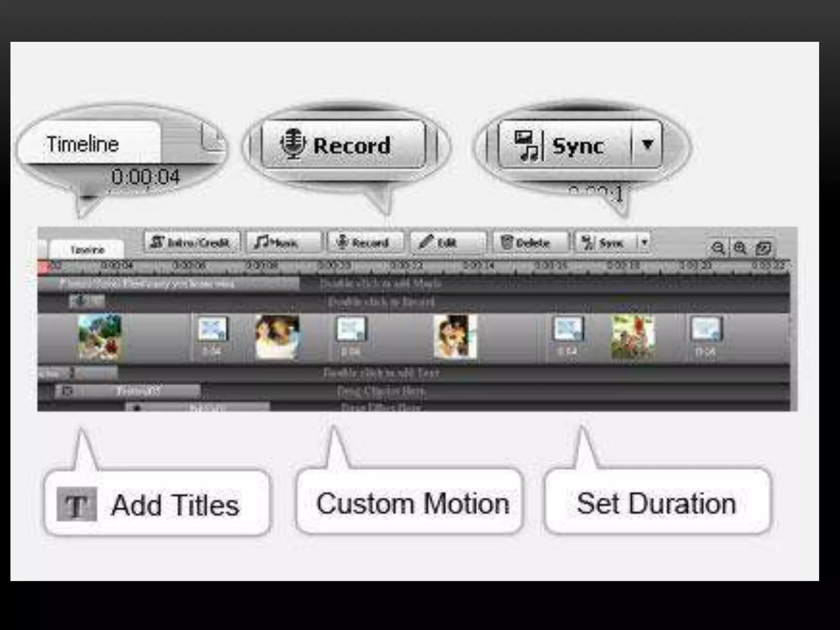This screenshot has height=630, width=840.
Task: Select the small Timeline tab above the ruler
Action: point(87,249)
